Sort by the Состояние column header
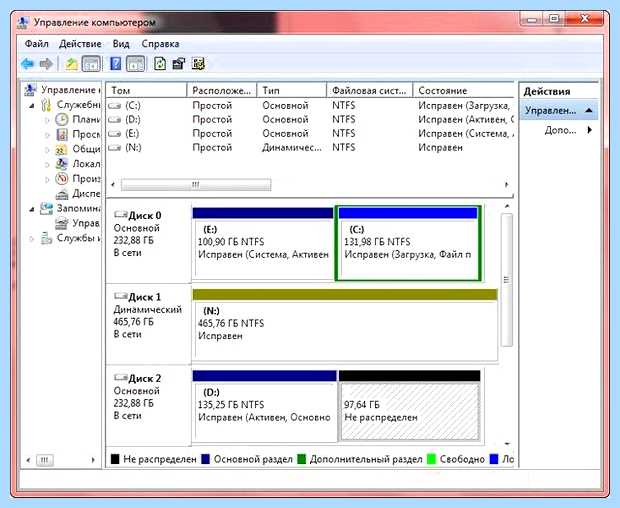 pos(463,91)
